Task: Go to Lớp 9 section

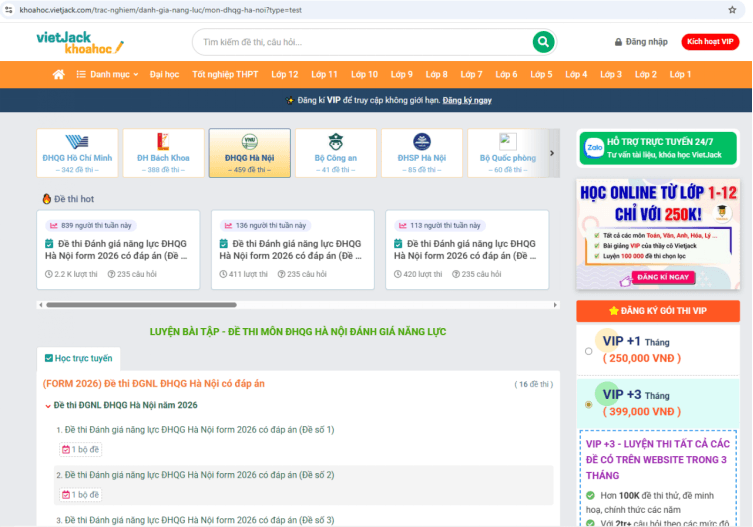Action: click(x=401, y=74)
